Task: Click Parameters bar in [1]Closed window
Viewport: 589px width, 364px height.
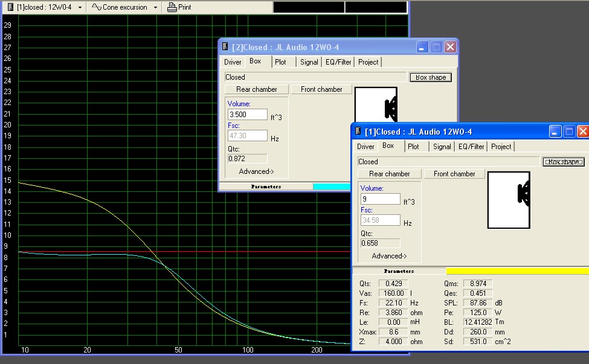Action: point(399,271)
